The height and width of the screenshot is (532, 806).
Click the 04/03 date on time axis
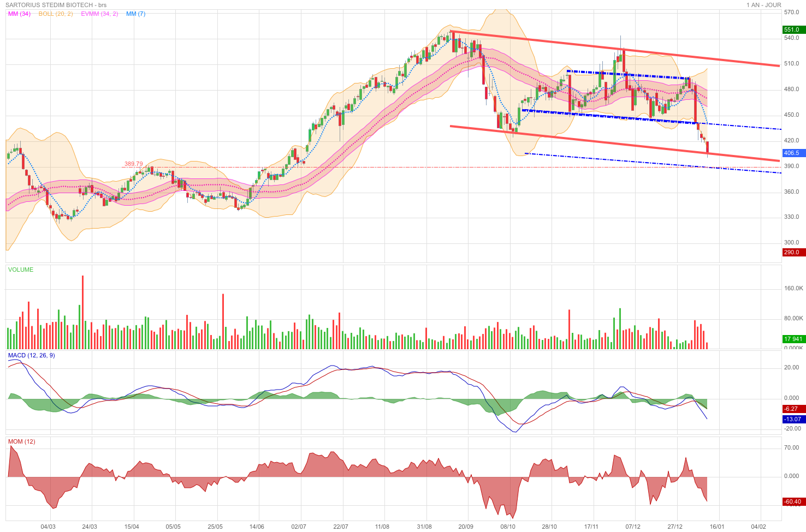coord(48,527)
